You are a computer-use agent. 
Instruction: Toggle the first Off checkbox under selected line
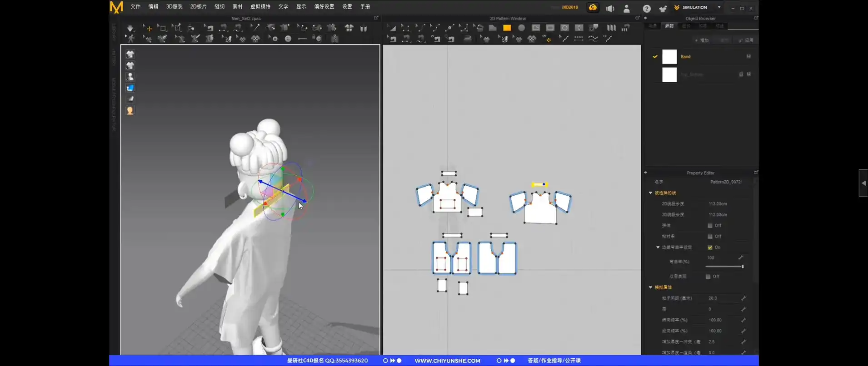[710, 226]
